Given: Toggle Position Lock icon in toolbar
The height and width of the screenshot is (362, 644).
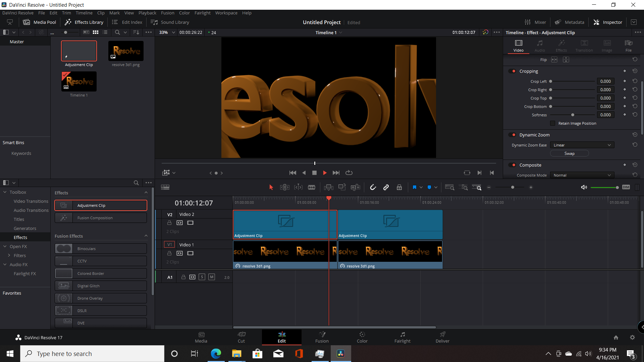Looking at the screenshot, I should coord(399,187).
